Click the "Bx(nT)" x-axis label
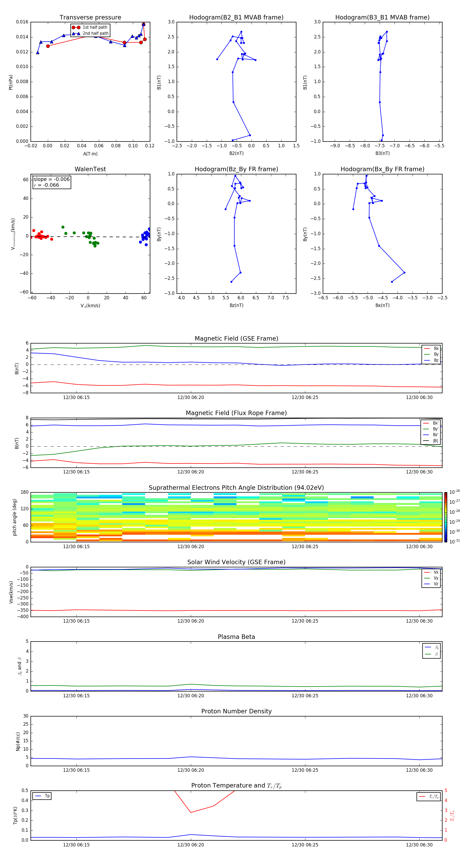 [382, 305]
